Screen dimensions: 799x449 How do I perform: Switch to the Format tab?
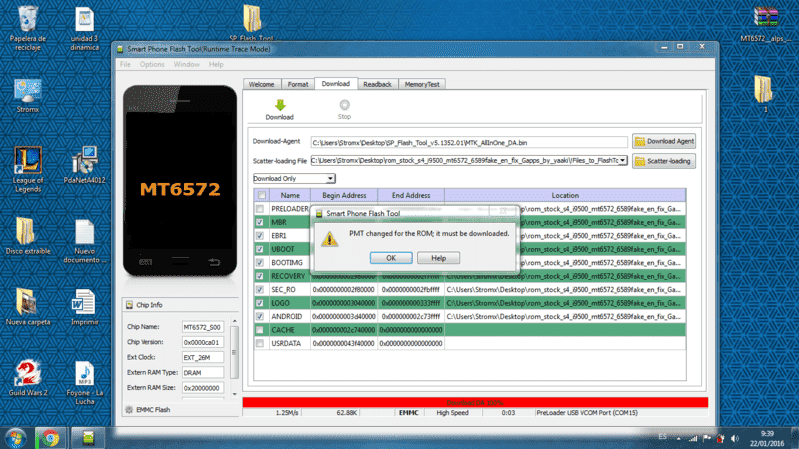298,84
